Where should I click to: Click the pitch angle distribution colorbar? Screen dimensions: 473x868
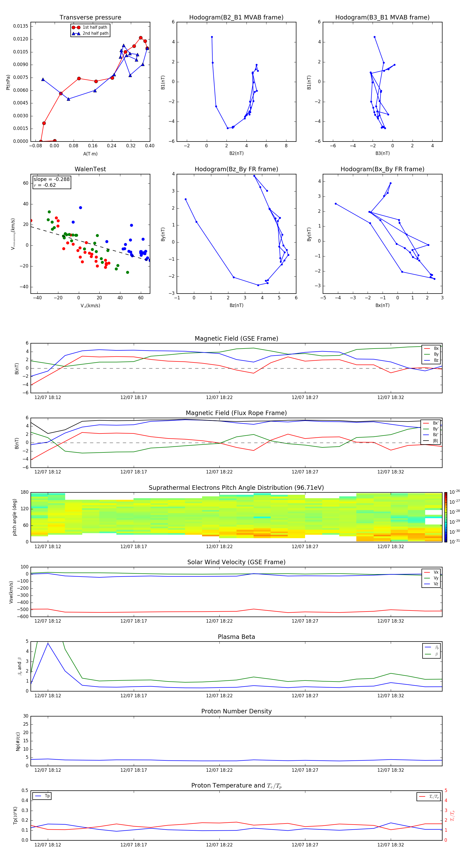[446, 517]
